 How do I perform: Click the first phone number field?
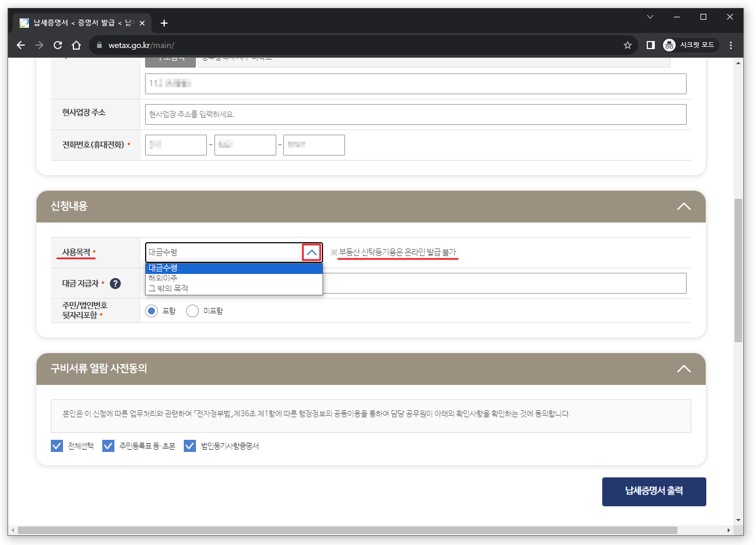pos(176,145)
